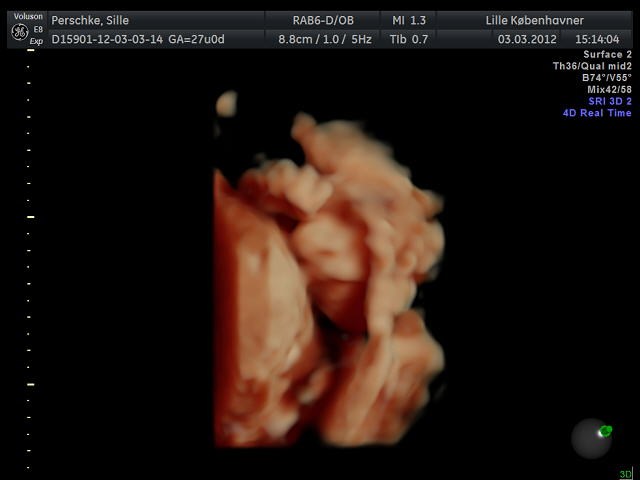Click the patient ID and GA=27w0d field
Image resolution: width=640 pixels, height=480 pixels.
coord(138,39)
